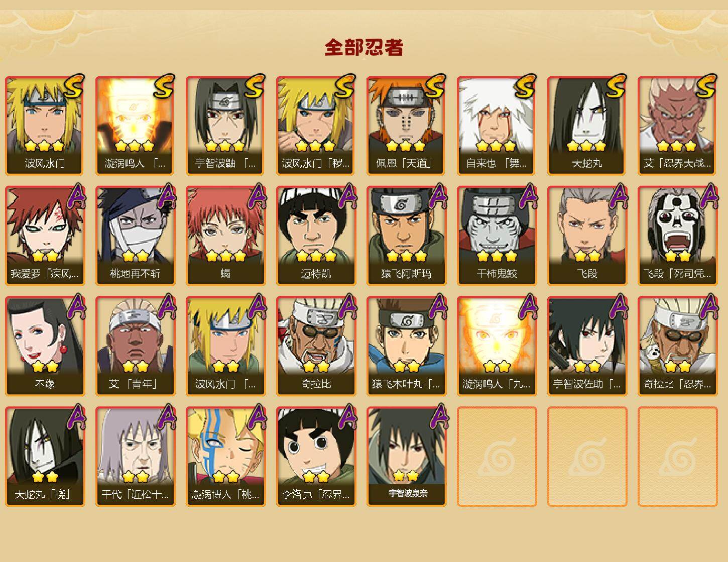Click the 飞段 character portrait
The image size is (728, 562).
587,236
